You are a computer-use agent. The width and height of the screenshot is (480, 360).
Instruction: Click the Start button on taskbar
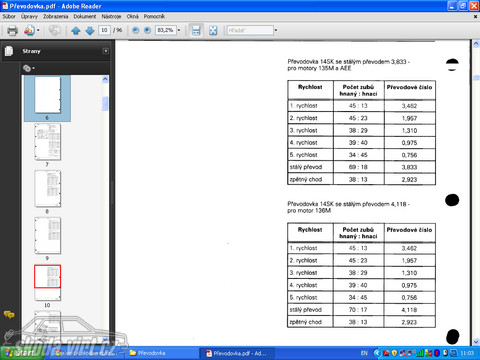point(22,353)
